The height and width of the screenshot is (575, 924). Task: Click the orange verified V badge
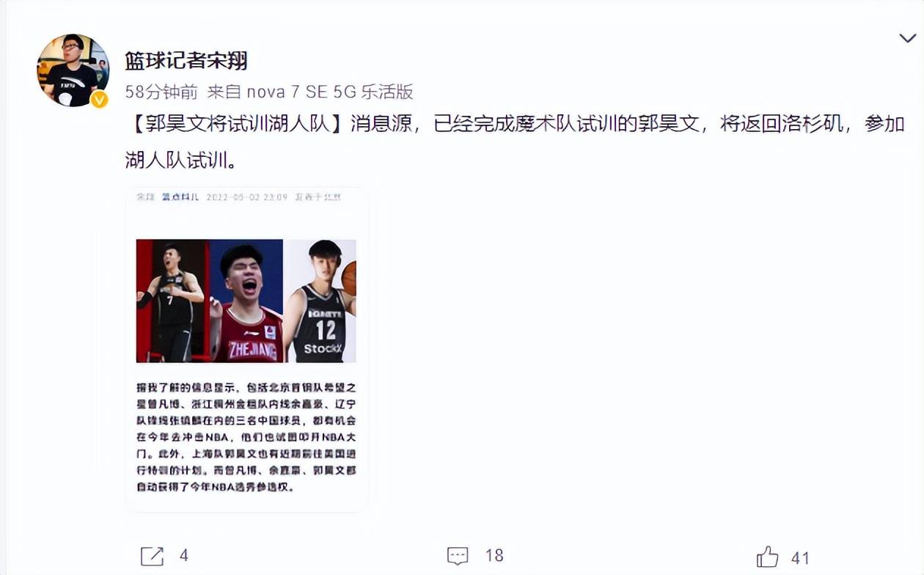99,99
